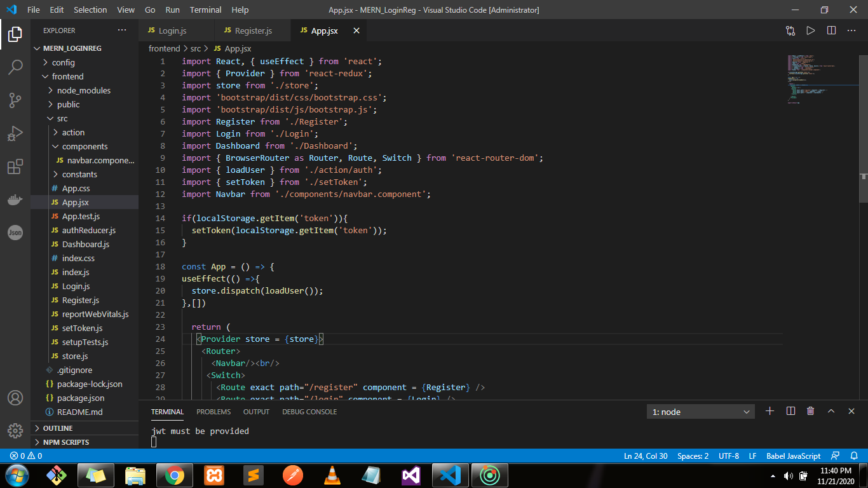The height and width of the screenshot is (488, 868).
Task: Click the LF end-of-line selector
Action: tap(752, 456)
